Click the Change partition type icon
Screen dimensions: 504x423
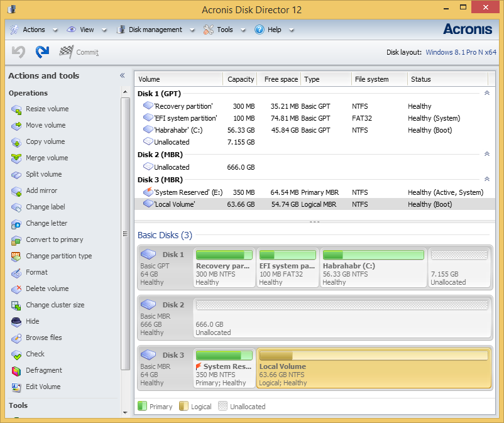[16, 256]
